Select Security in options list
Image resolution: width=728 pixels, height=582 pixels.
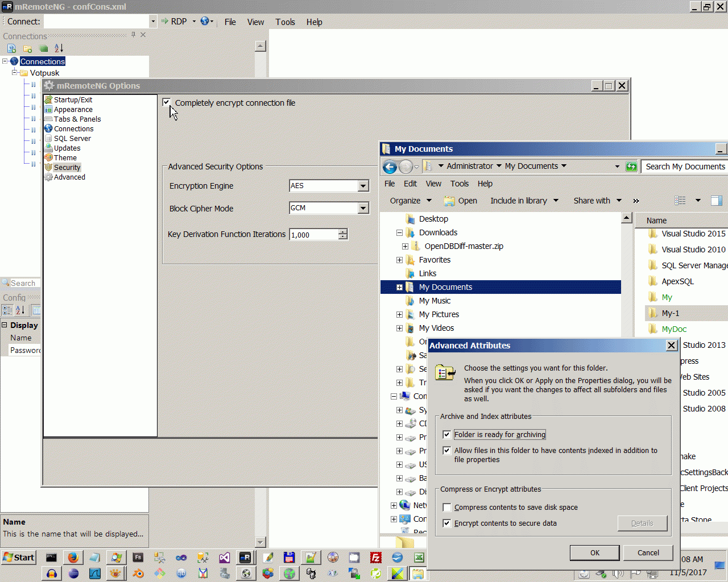pyautogui.click(x=67, y=168)
